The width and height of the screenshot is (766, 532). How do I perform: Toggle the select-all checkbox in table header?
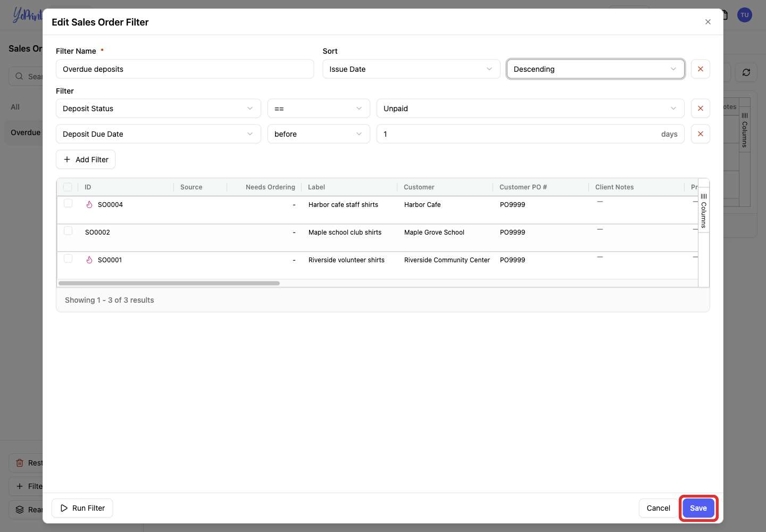click(x=68, y=187)
